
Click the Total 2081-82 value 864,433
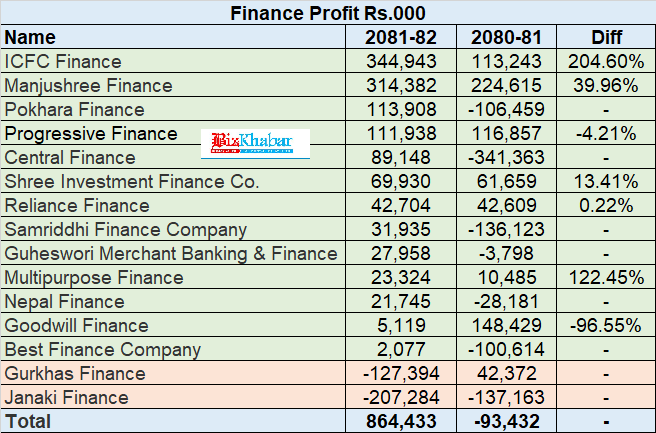pyautogui.click(x=401, y=421)
